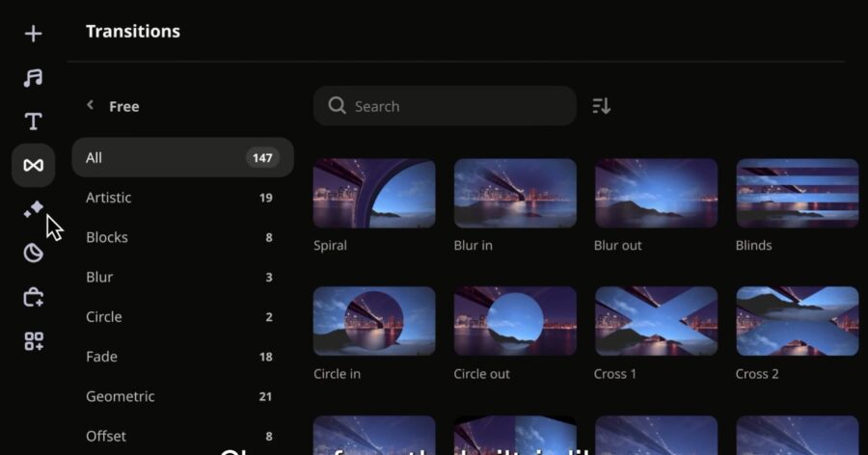Image resolution: width=868 pixels, height=455 pixels.
Task: Click the Circle out caption text
Action: (x=481, y=374)
